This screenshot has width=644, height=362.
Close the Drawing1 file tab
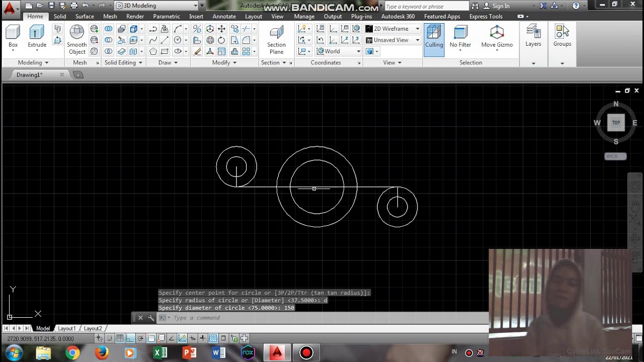click(x=62, y=74)
